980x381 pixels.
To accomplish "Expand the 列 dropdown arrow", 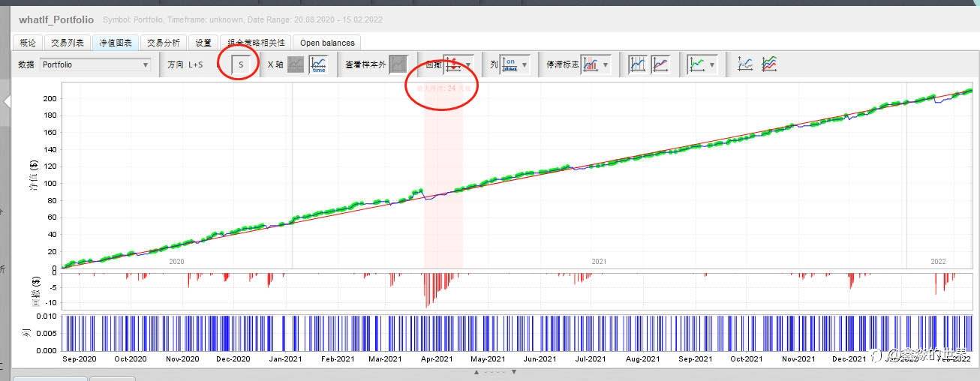I will 525,65.
